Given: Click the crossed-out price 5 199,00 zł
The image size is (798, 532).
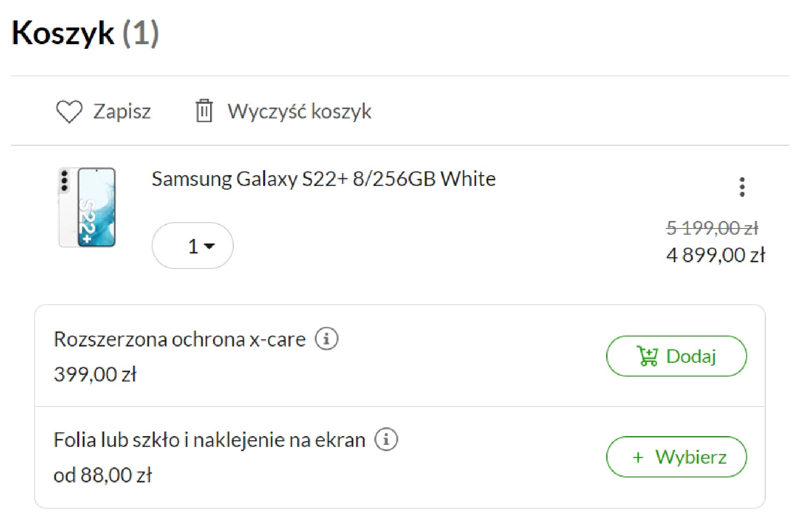Looking at the screenshot, I should (712, 228).
